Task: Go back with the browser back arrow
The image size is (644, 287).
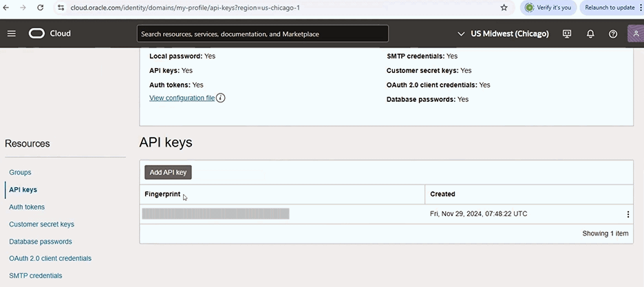Action: tap(6, 8)
